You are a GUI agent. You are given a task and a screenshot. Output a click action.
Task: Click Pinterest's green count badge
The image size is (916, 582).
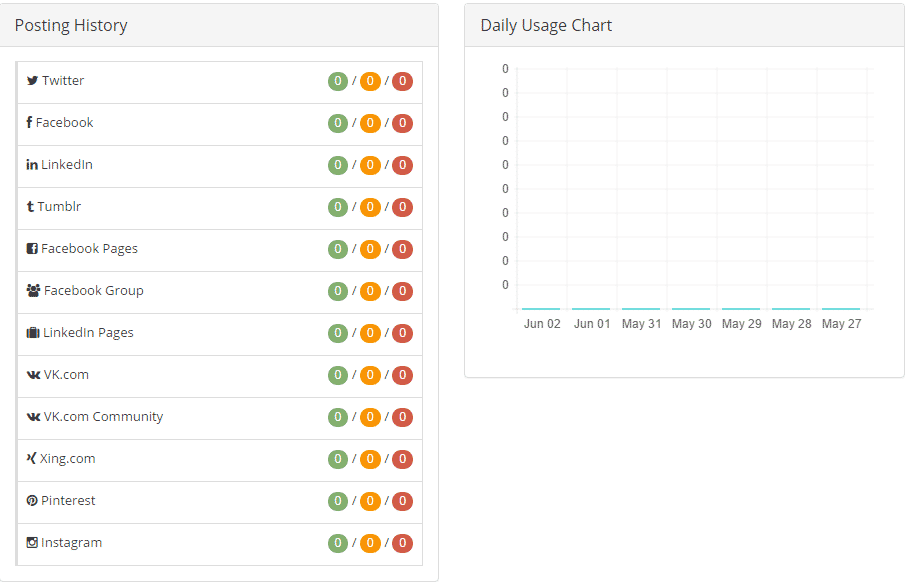click(338, 501)
